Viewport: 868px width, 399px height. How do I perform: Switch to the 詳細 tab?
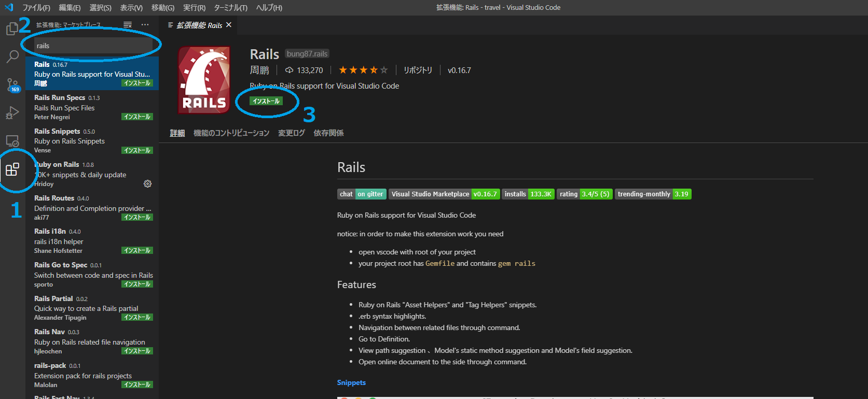tap(177, 133)
